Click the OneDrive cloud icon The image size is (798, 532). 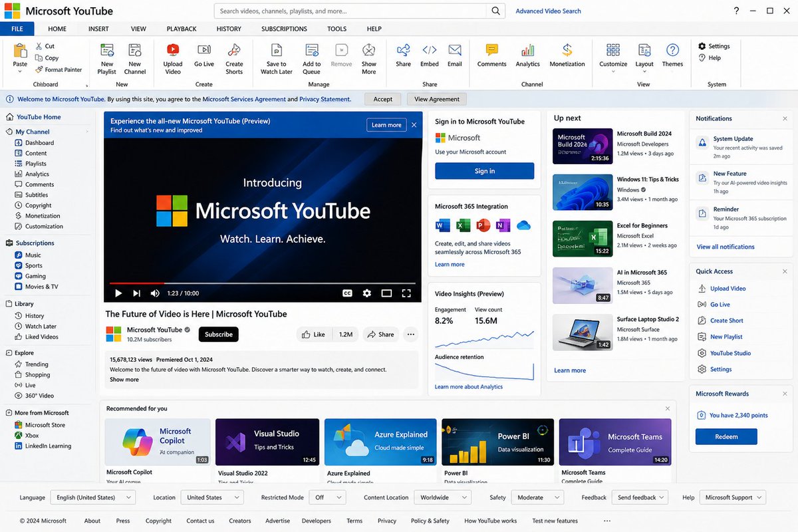(x=523, y=225)
